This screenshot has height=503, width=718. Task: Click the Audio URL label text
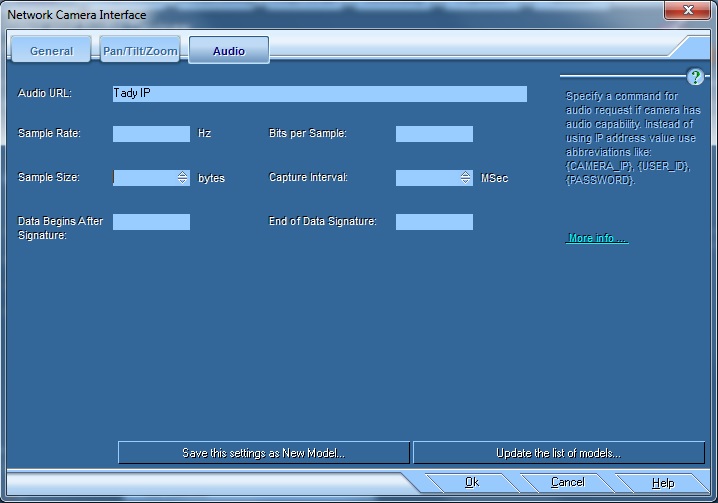[44, 93]
